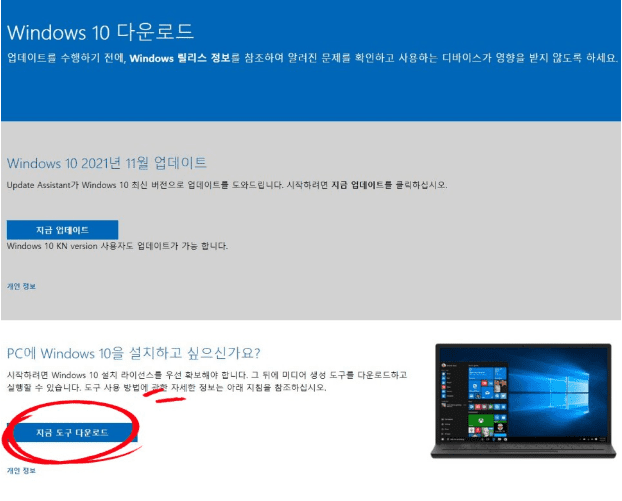Click the Windows 10 laptop image
This screenshot has width=622, height=501.
click(523, 401)
